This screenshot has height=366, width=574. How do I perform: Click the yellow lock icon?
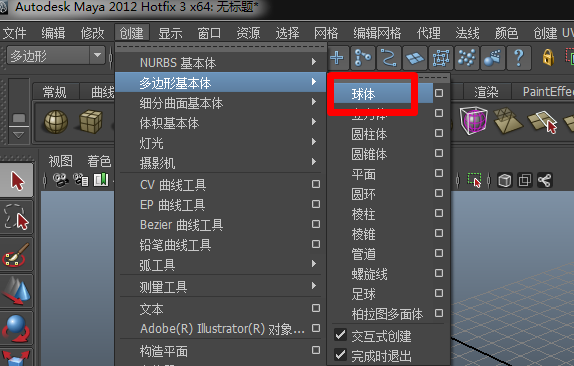pos(548,58)
